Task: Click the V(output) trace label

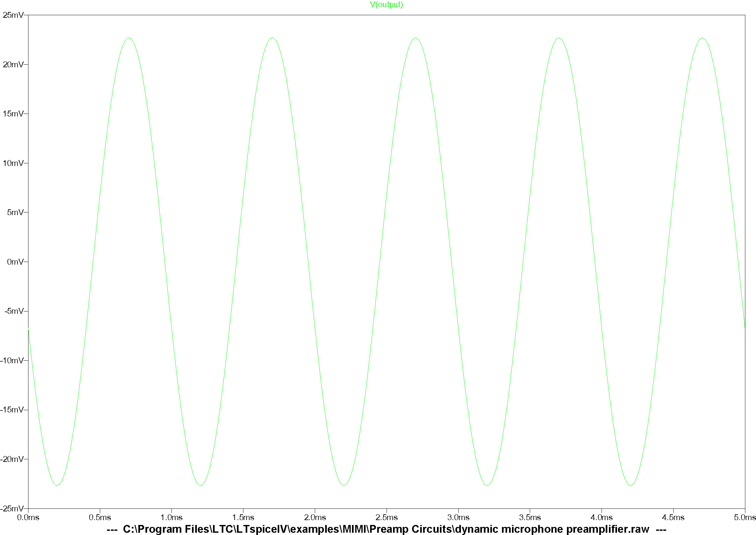Action: (386, 5)
